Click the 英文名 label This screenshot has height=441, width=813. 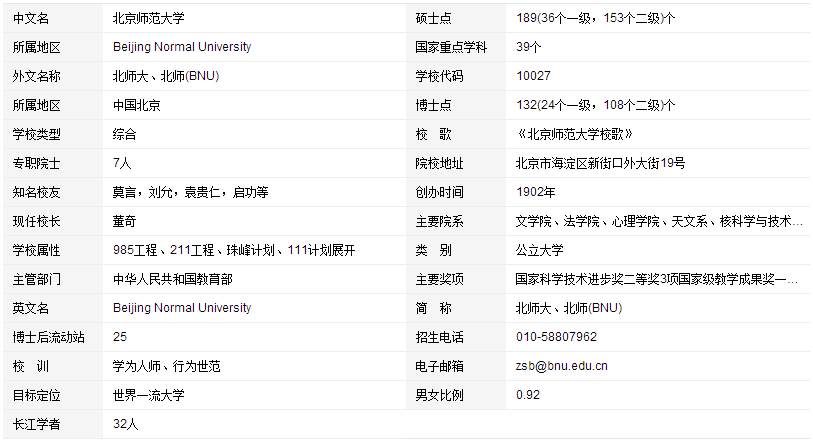(31, 308)
